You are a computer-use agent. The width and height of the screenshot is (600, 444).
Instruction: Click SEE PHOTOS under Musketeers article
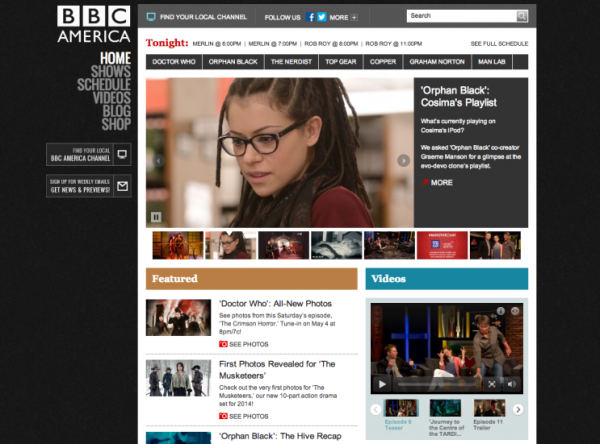(244, 416)
